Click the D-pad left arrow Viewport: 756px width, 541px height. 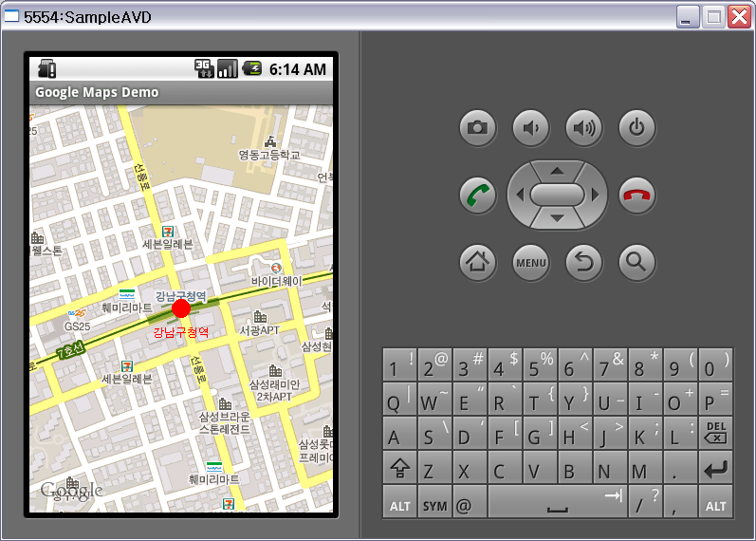520,195
